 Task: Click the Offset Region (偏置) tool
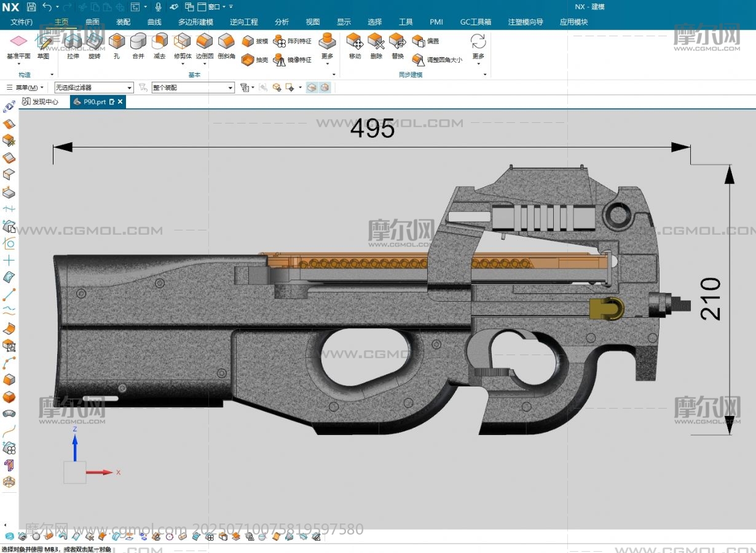point(425,41)
